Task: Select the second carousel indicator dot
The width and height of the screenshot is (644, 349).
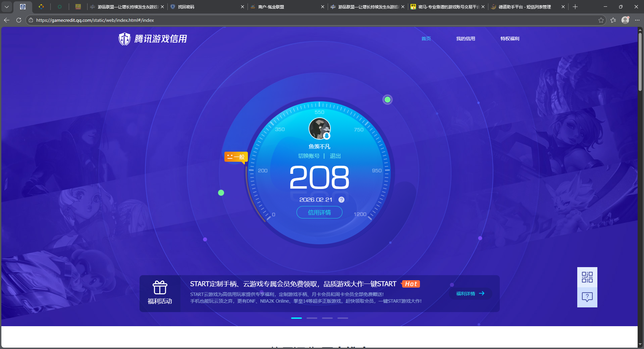Action: click(312, 318)
